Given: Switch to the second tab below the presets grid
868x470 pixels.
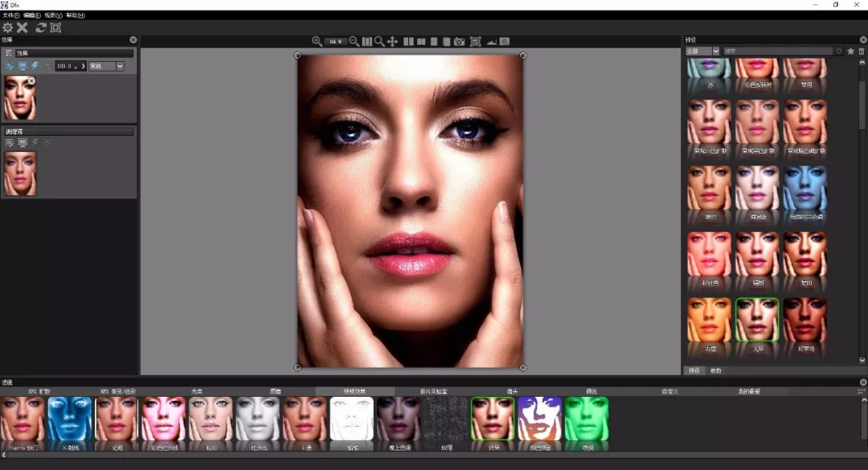Looking at the screenshot, I should coord(716,370).
